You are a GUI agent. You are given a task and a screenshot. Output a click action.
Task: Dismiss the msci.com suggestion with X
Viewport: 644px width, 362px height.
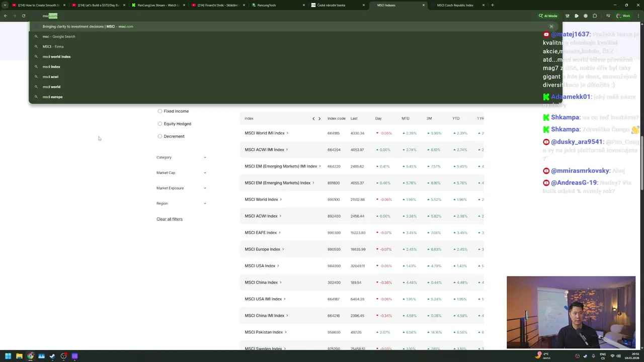click(x=551, y=26)
